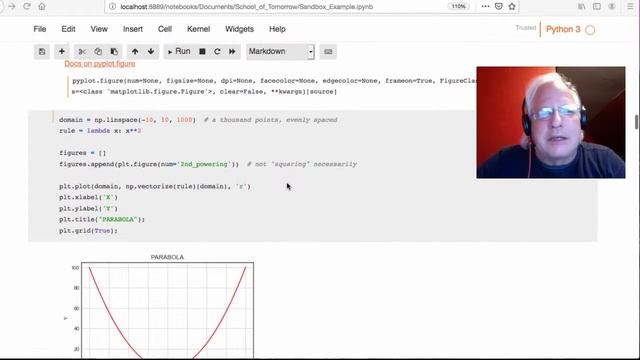Image resolution: width=640 pixels, height=360 pixels.
Task: Open the Widgets menu
Action: click(x=239, y=29)
